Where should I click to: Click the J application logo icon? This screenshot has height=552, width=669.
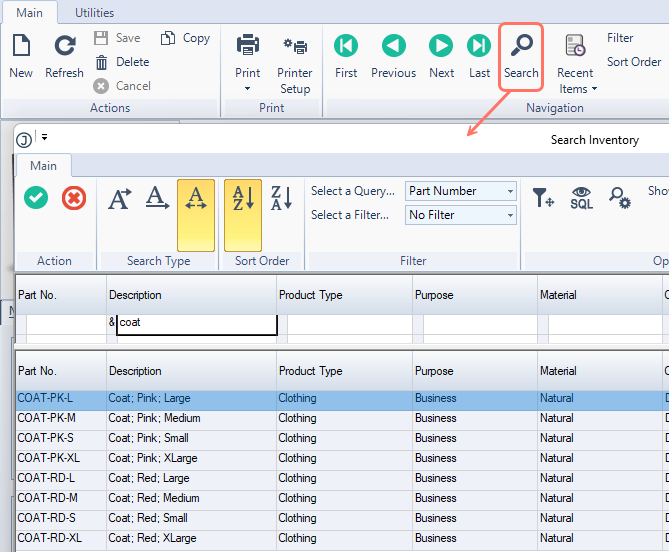tap(24, 139)
